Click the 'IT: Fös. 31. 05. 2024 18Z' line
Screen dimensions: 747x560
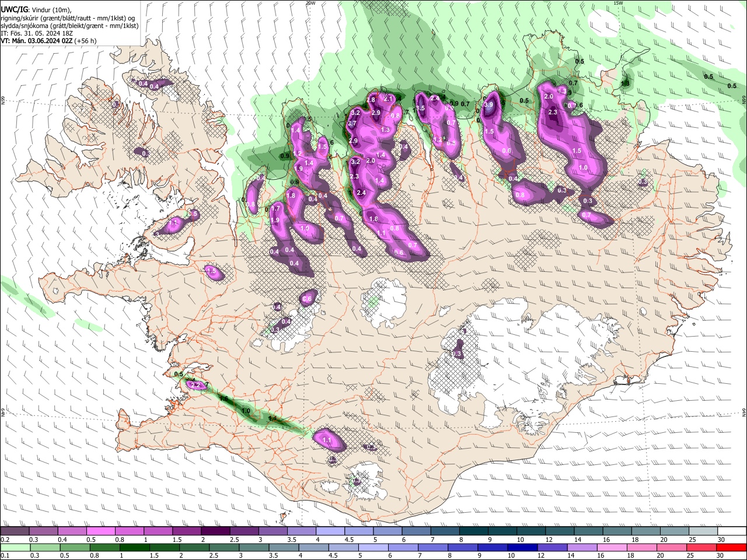pyautogui.click(x=37, y=33)
